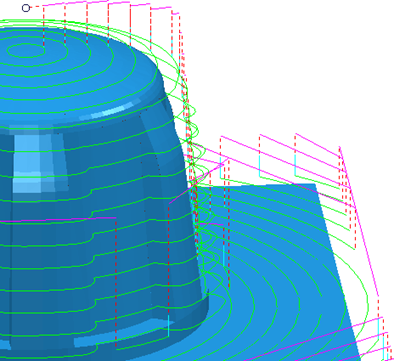
Task: Pick the long magenta diagonal rapid line at right
Action: click(359, 221)
